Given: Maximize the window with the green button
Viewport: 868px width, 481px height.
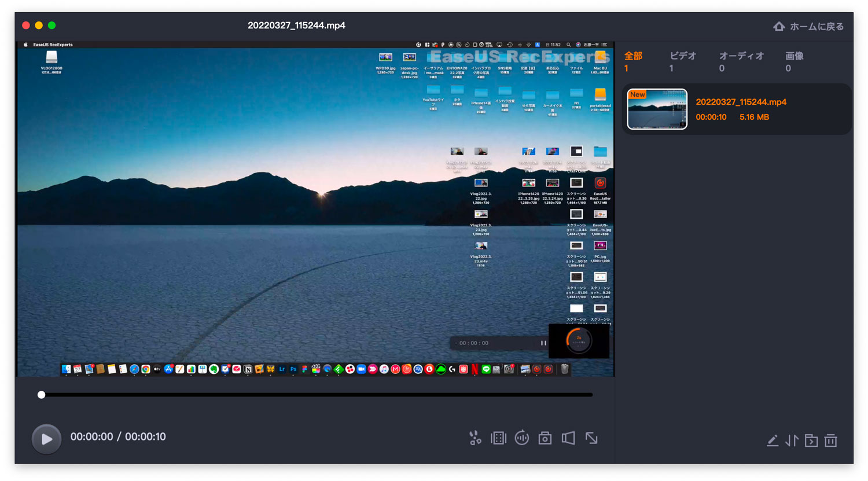Looking at the screenshot, I should 52,25.
